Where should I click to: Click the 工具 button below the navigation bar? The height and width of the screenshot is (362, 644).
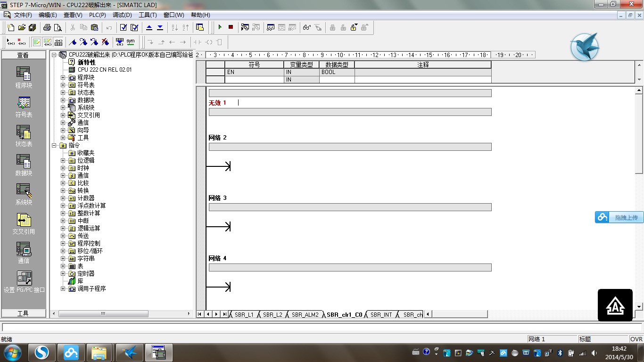tap(23, 313)
